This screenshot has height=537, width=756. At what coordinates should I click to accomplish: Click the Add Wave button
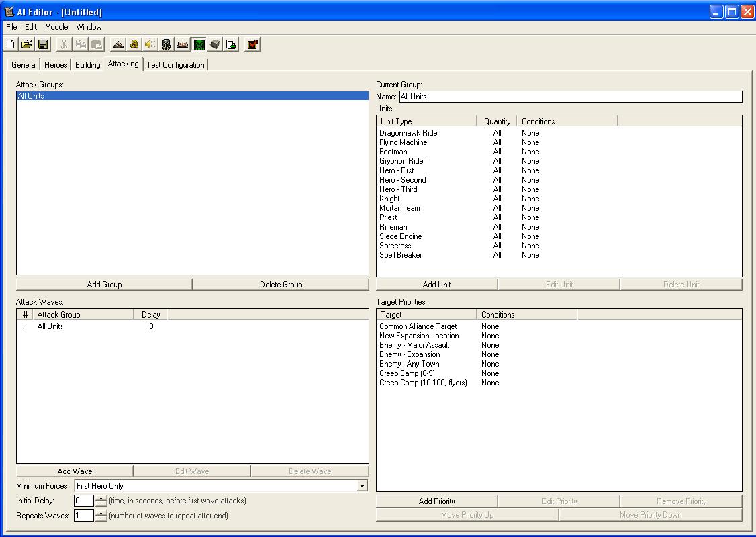[75, 471]
